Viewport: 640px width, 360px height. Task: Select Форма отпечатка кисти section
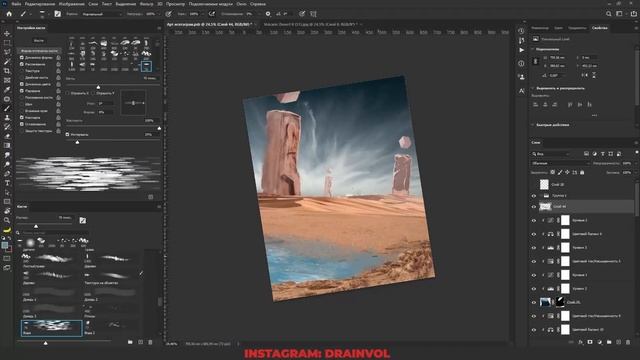click(39, 51)
